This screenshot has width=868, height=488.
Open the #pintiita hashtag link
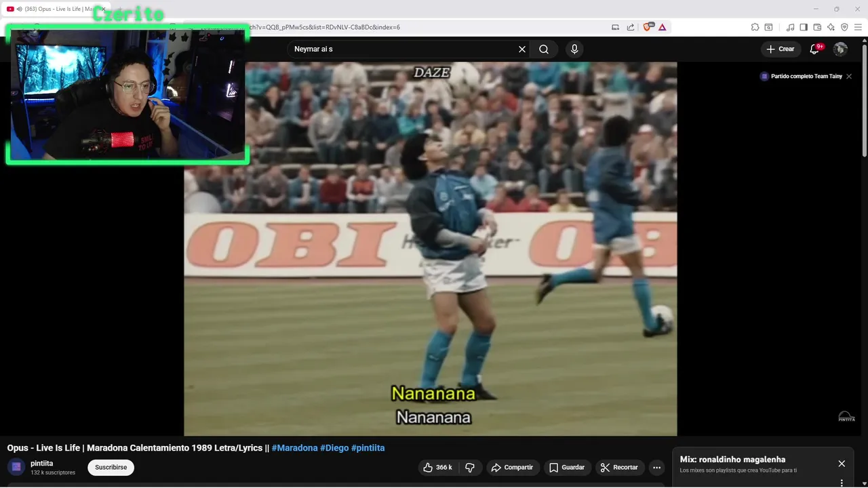tap(368, 448)
